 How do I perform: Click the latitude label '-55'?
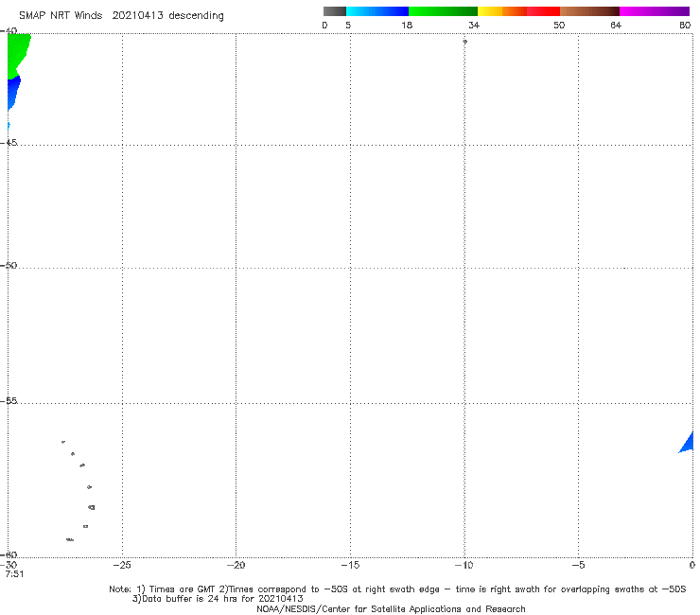tap(9, 401)
